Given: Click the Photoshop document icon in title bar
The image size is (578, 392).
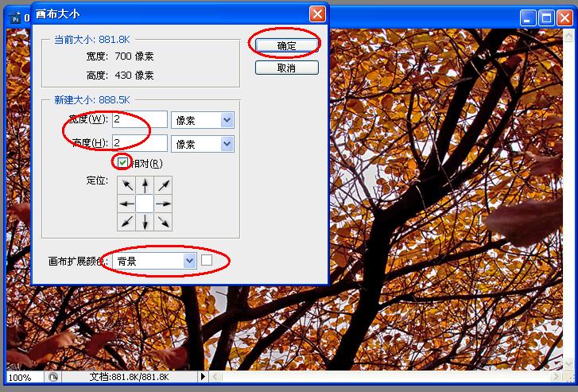Looking at the screenshot, I should [15, 18].
